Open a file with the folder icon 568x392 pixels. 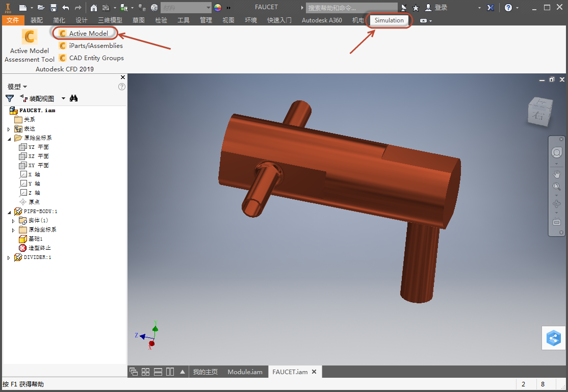pyautogui.click(x=41, y=8)
